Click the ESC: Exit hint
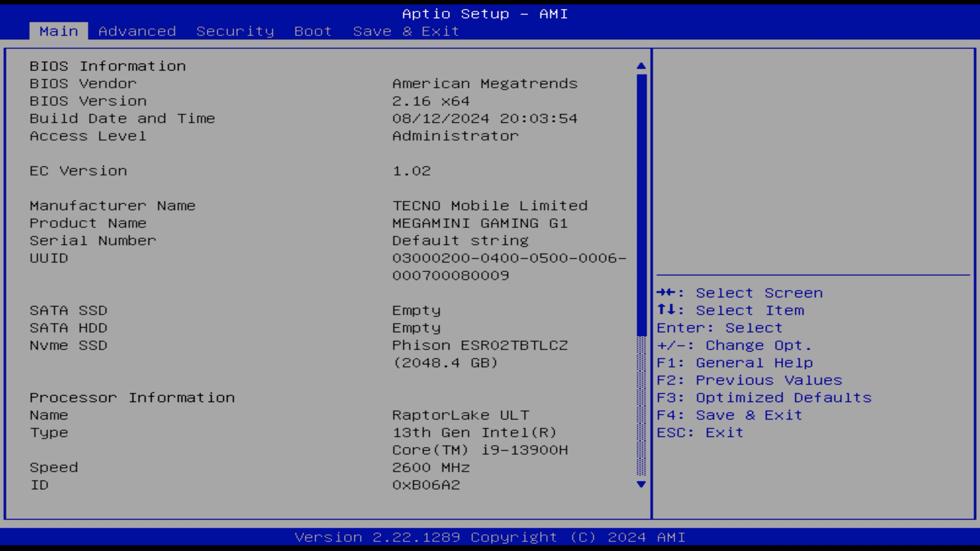The image size is (980, 551). (700, 433)
